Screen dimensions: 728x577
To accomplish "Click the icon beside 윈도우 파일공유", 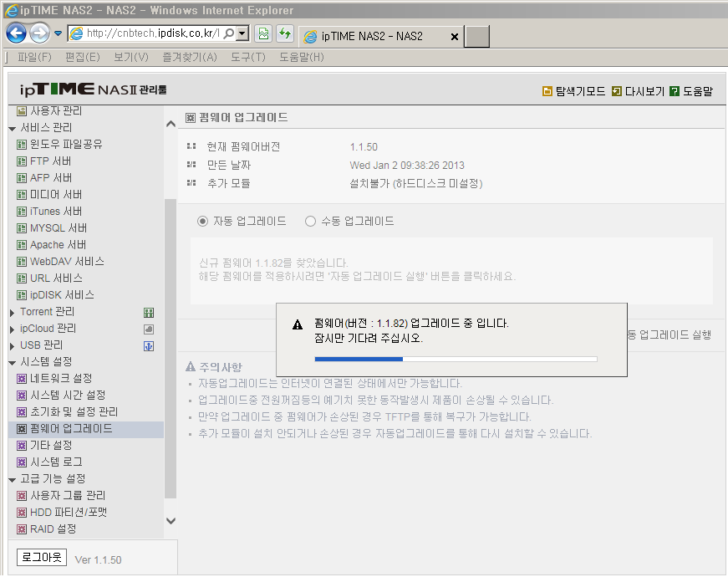I will tap(22, 145).
